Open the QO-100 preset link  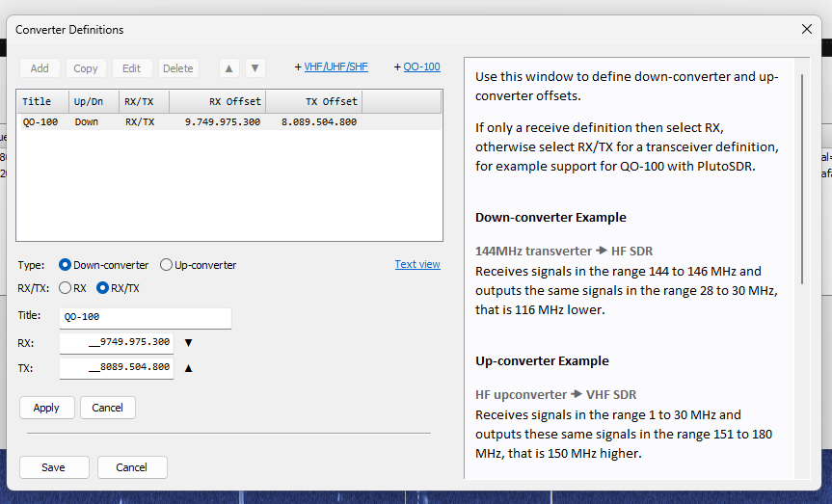pos(422,66)
